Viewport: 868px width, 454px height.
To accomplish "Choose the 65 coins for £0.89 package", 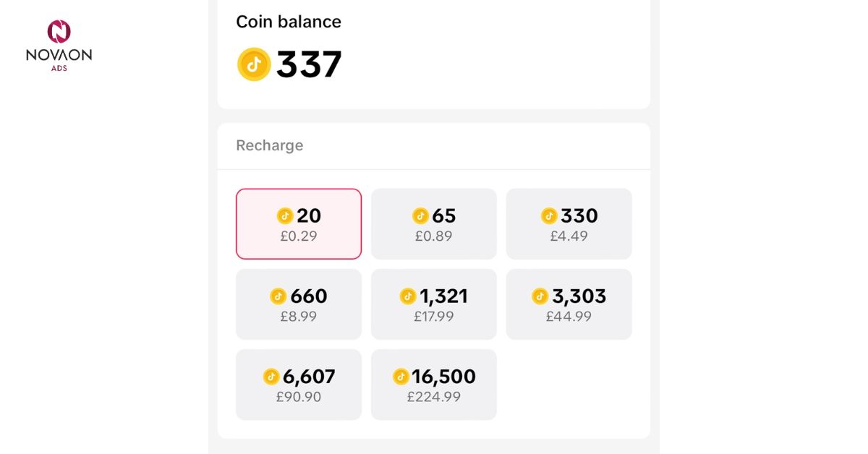I will (434, 224).
